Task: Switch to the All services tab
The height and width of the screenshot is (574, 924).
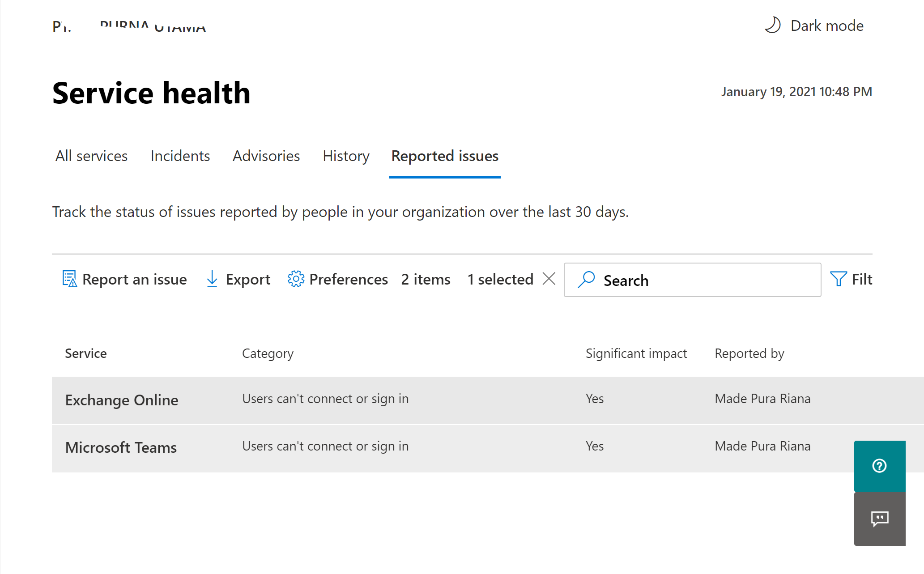Action: pos(91,156)
